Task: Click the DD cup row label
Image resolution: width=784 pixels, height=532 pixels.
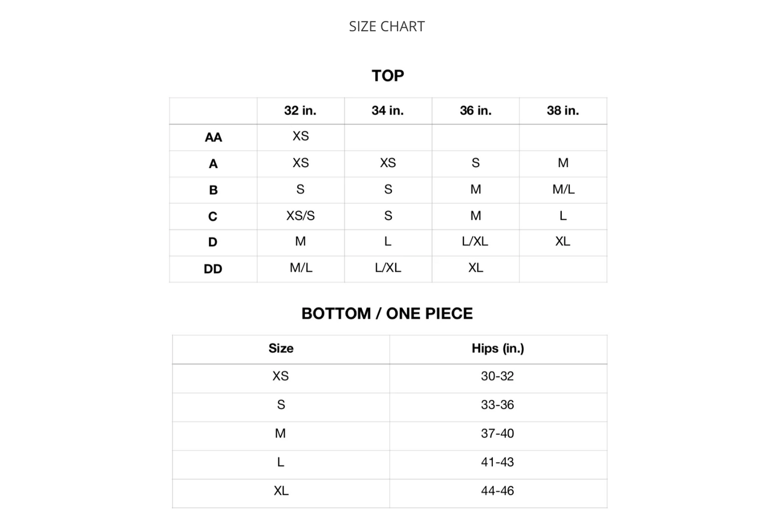Action: click(x=213, y=269)
